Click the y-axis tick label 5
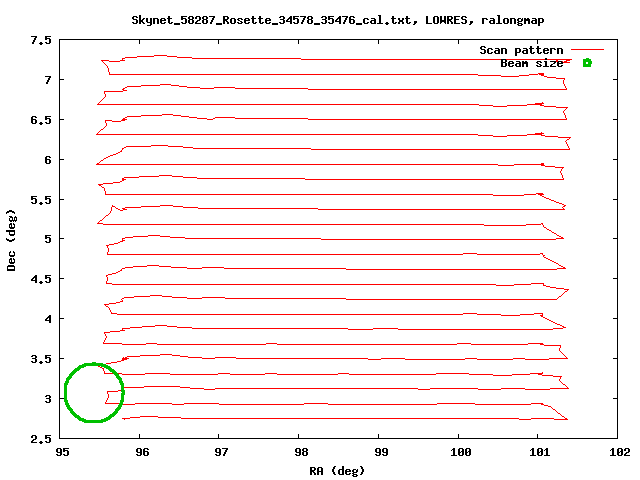 coord(48,239)
